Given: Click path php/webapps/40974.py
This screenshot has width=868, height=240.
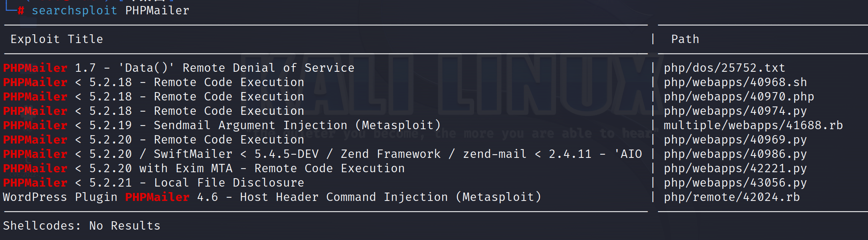Looking at the screenshot, I should (735, 111).
